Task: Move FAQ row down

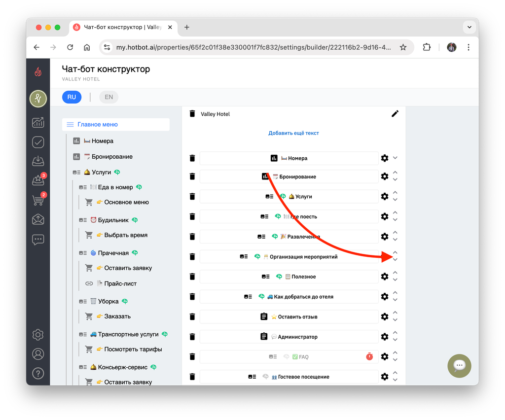Action: (x=395, y=360)
